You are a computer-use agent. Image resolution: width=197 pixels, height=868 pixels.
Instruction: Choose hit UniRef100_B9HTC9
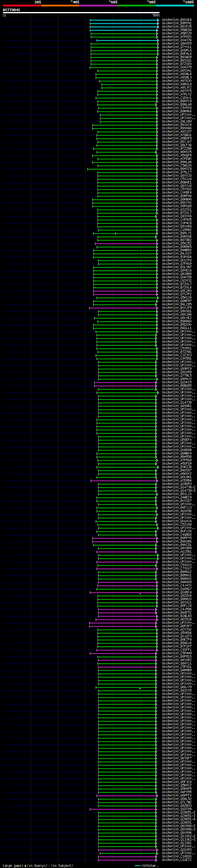[x=177, y=101]
